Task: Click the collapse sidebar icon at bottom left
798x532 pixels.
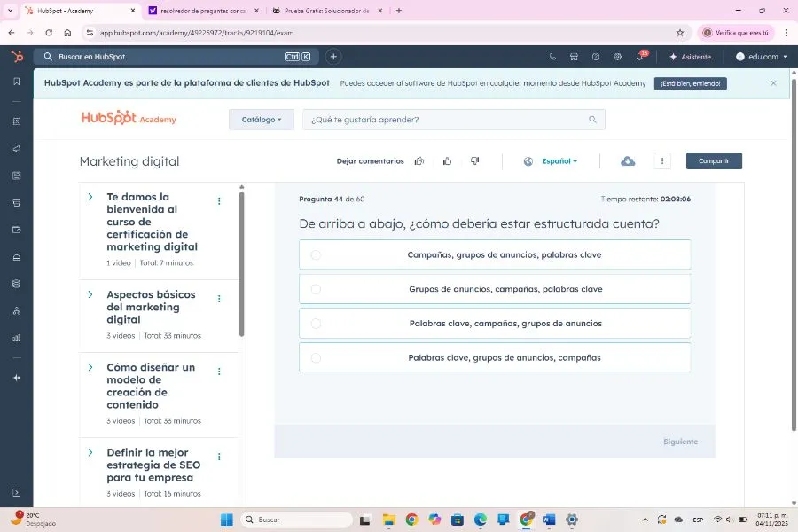Action: point(16,492)
